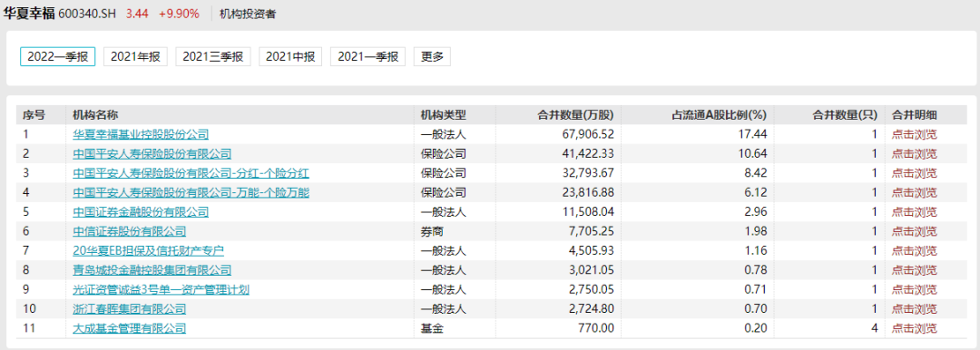980x350 pixels.
Task: Click the 合并明细 column header
Action: [x=915, y=115]
